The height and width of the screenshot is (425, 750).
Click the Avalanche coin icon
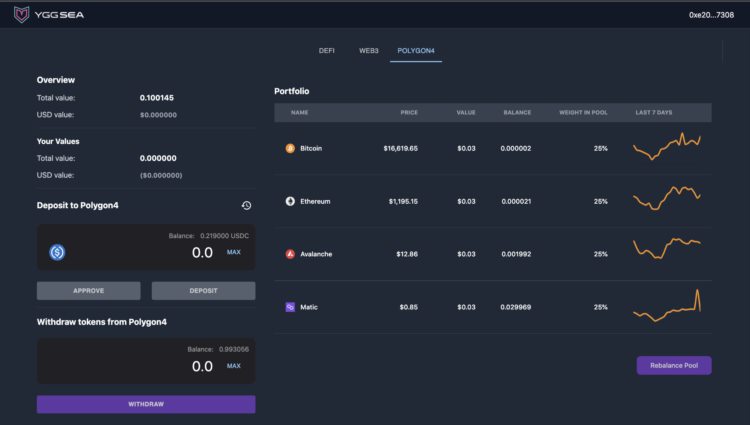pos(290,254)
